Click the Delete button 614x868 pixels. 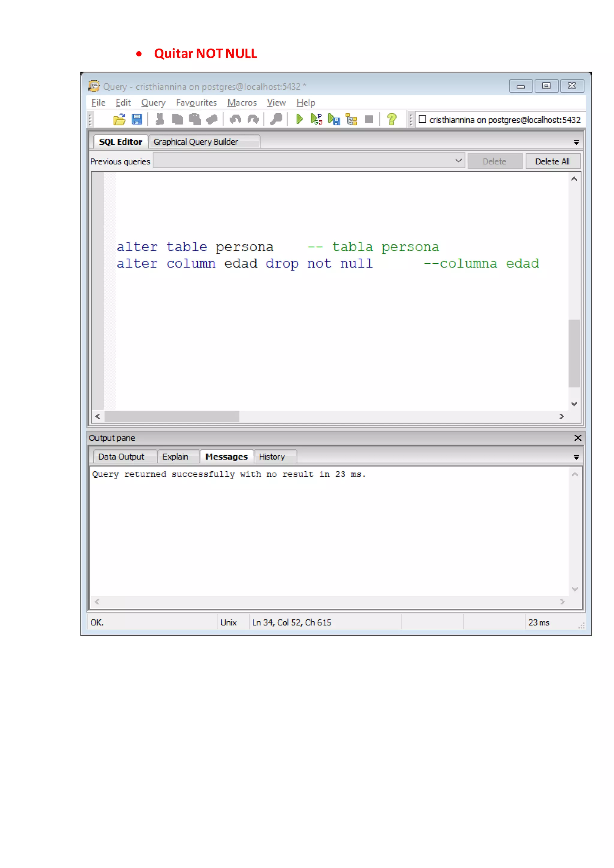click(x=494, y=162)
